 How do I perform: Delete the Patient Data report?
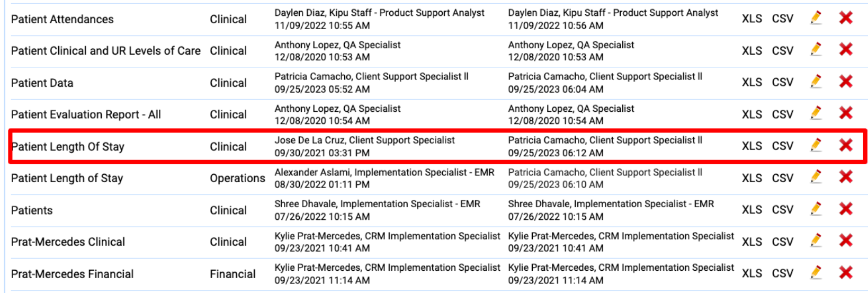846,82
